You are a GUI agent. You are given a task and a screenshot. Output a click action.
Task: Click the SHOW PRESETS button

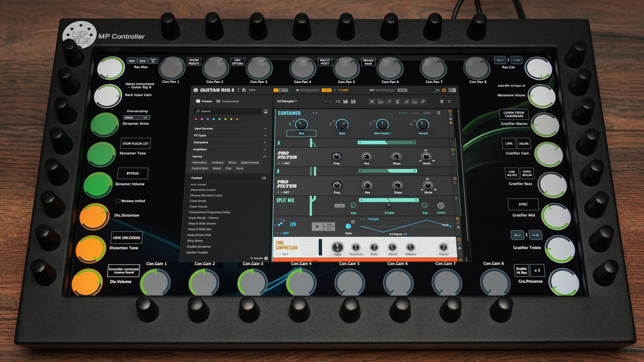(x=194, y=62)
